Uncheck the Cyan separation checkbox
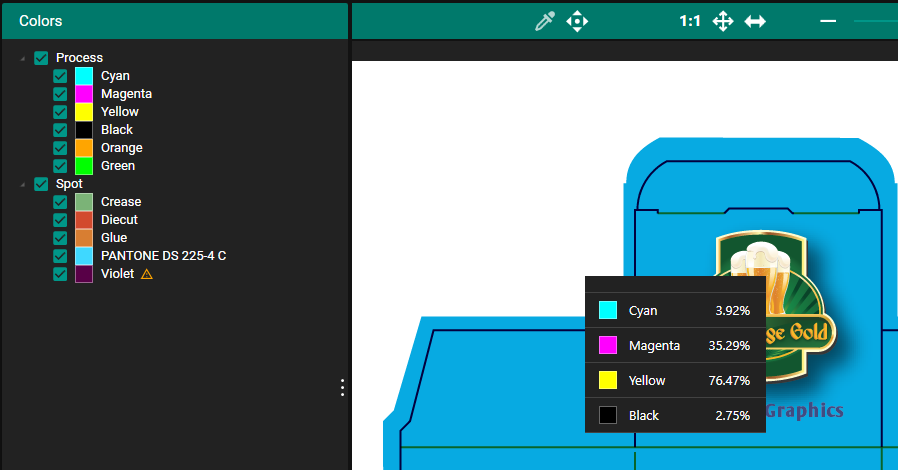The image size is (898, 470). click(x=60, y=76)
